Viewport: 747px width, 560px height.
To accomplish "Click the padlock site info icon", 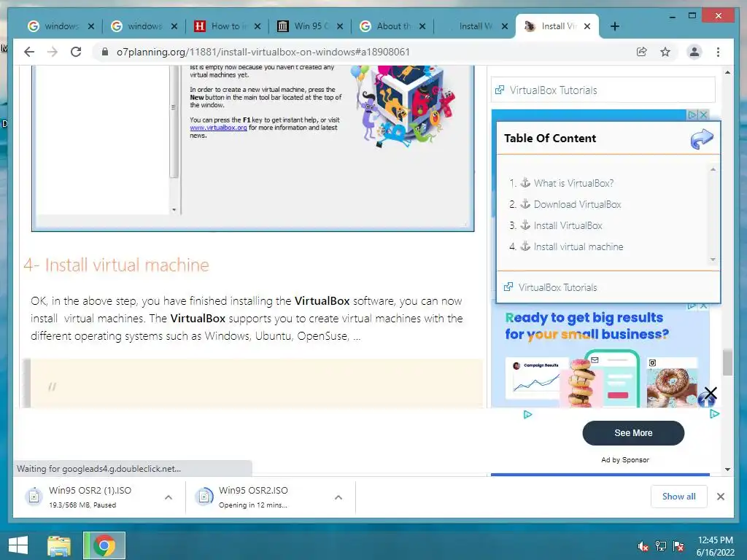I will pos(105,52).
